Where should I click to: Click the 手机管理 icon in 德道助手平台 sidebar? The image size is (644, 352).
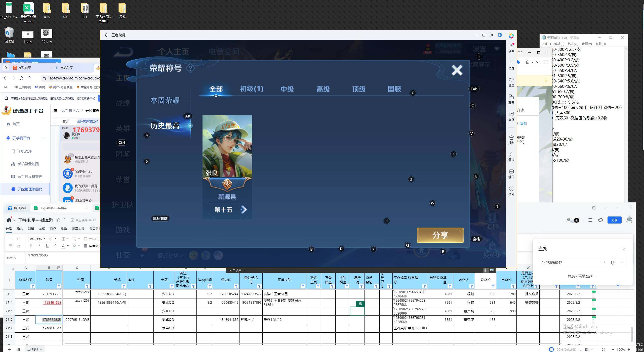14,151
